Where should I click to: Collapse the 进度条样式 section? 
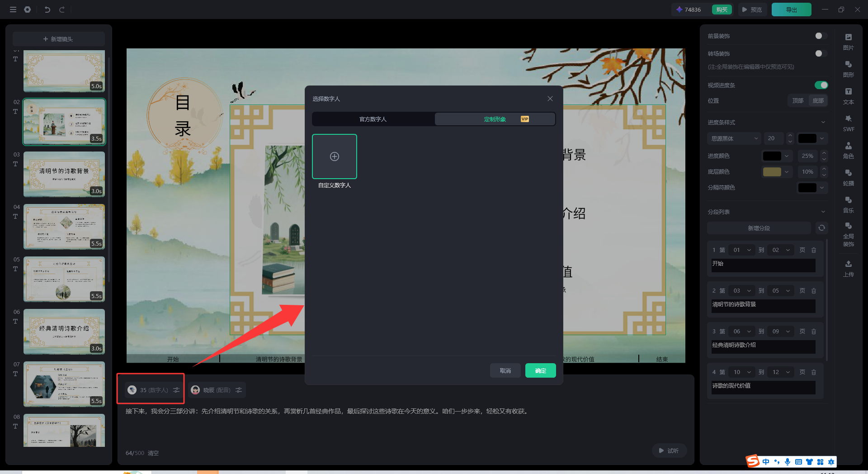[x=823, y=122]
